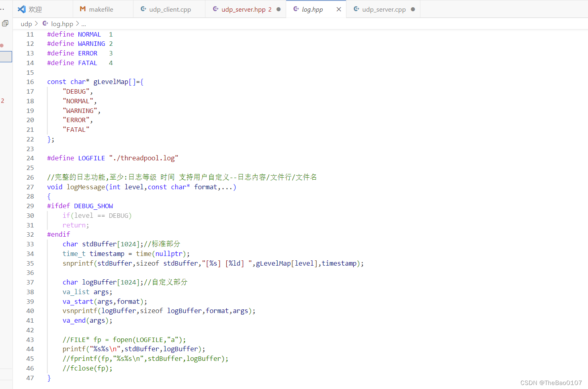Click line number 16
This screenshot has width=588, height=389.
tap(30, 82)
